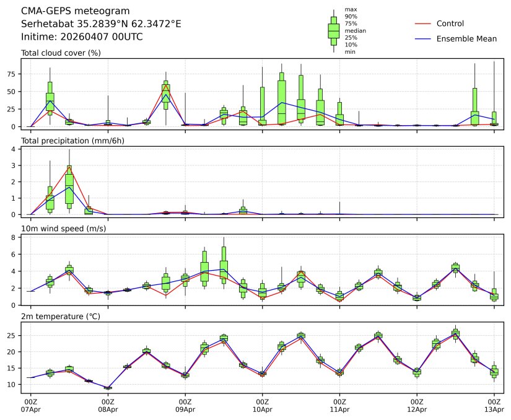Select the Ensemble Mean legend label
The height and width of the screenshot is (420, 511).
click(x=466, y=39)
